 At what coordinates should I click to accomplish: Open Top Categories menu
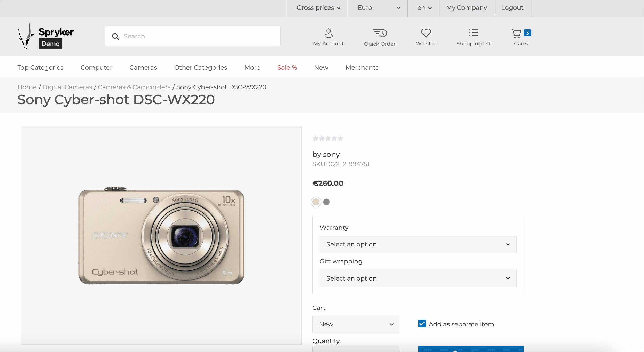(x=40, y=67)
